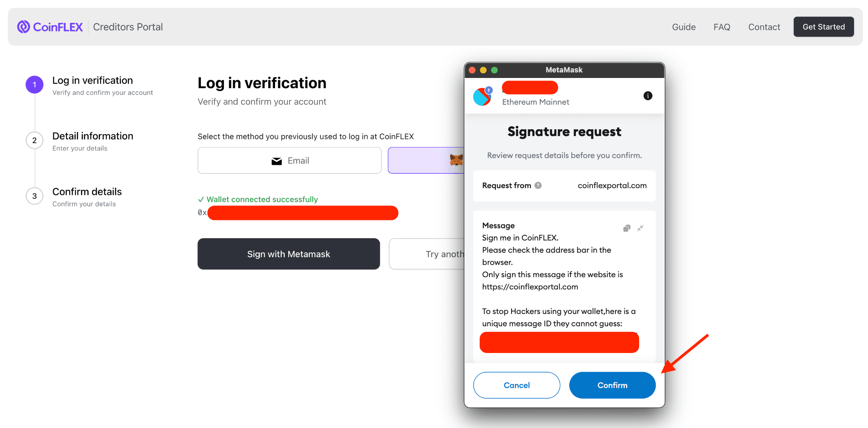Screen dimensions: 868x428
Task: Open the Guide page
Action: point(684,27)
